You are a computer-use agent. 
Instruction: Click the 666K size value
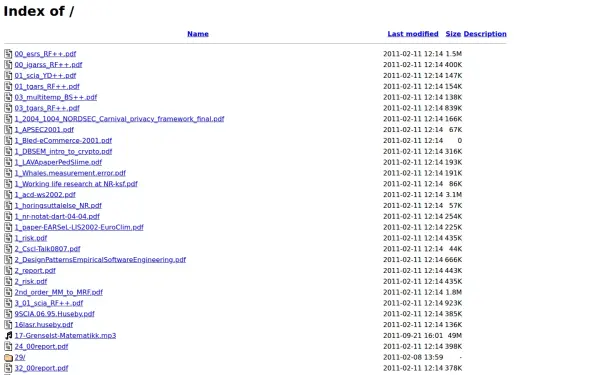pos(453,260)
